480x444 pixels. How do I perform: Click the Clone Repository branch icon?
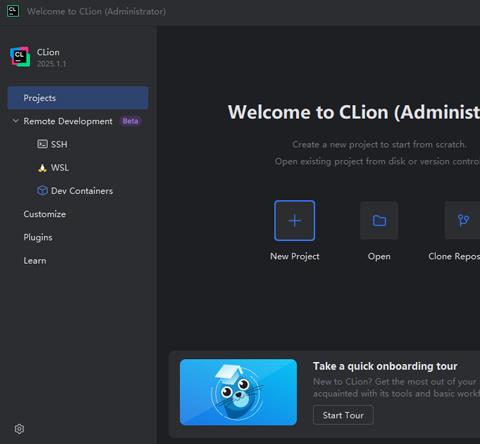point(463,221)
